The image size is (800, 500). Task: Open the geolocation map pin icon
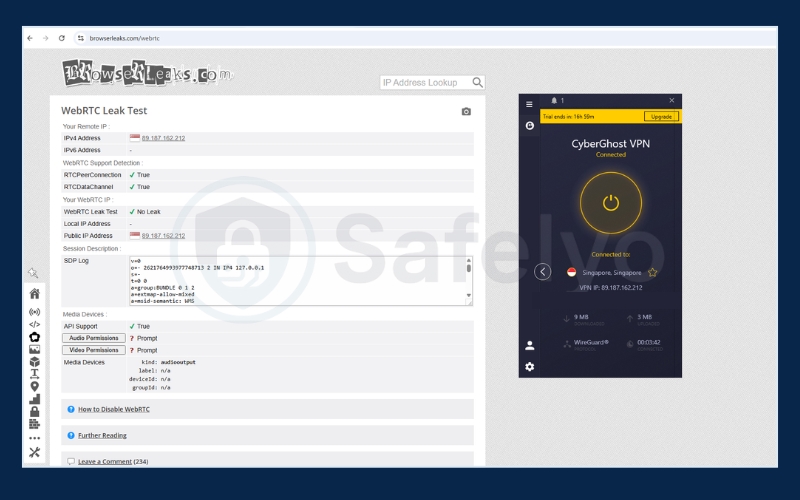click(x=35, y=387)
